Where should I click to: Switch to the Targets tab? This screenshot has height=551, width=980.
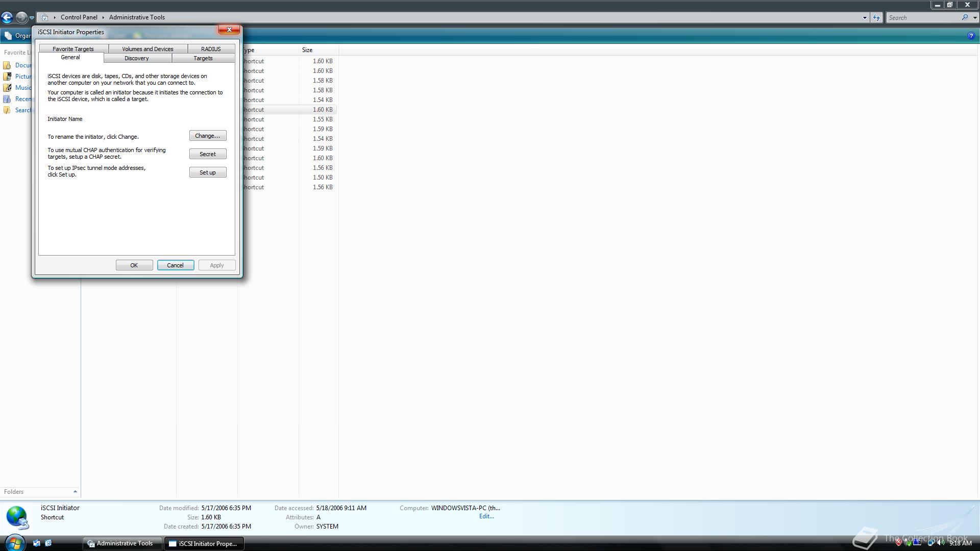pyautogui.click(x=203, y=58)
